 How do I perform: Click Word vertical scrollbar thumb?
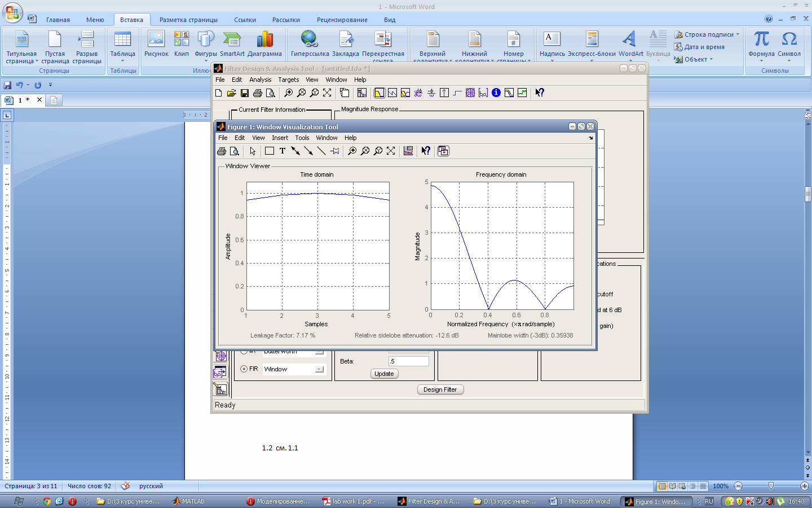(x=807, y=194)
